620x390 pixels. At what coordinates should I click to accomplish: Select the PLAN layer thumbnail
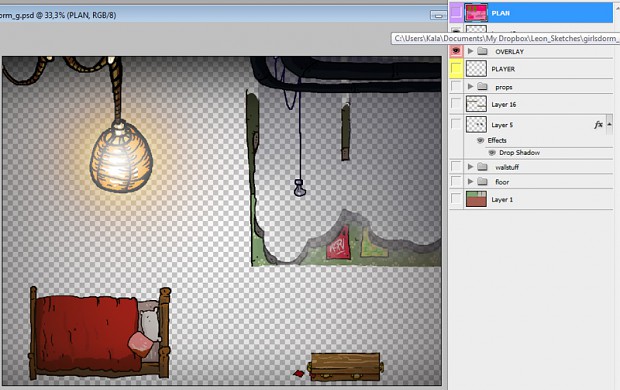[476, 13]
